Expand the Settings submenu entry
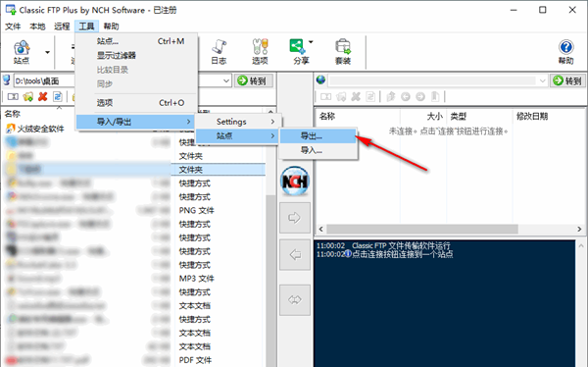Screen dimensions: 588x367 tap(237, 122)
